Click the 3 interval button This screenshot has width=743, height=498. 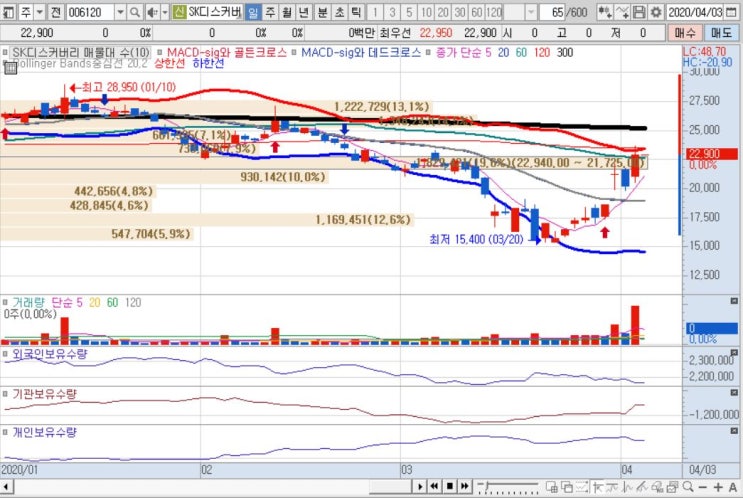tap(392, 12)
